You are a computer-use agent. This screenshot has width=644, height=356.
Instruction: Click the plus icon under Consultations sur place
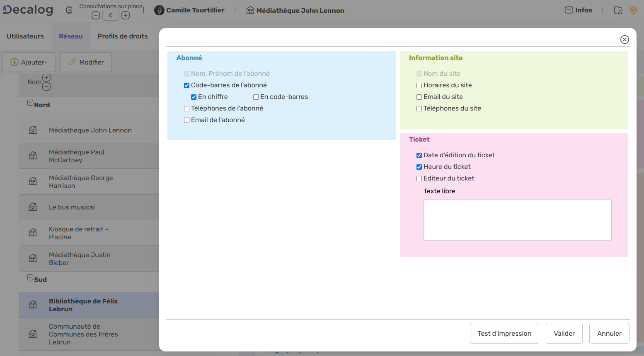click(x=126, y=16)
